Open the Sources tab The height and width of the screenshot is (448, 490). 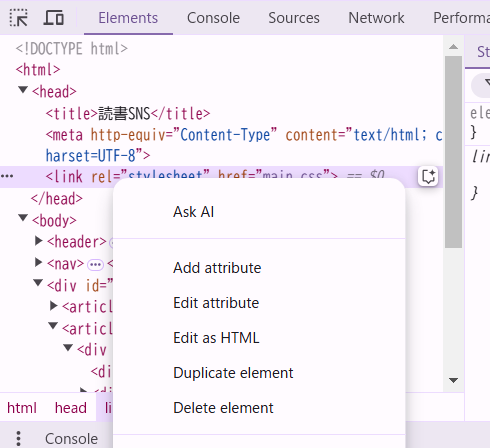click(x=294, y=18)
